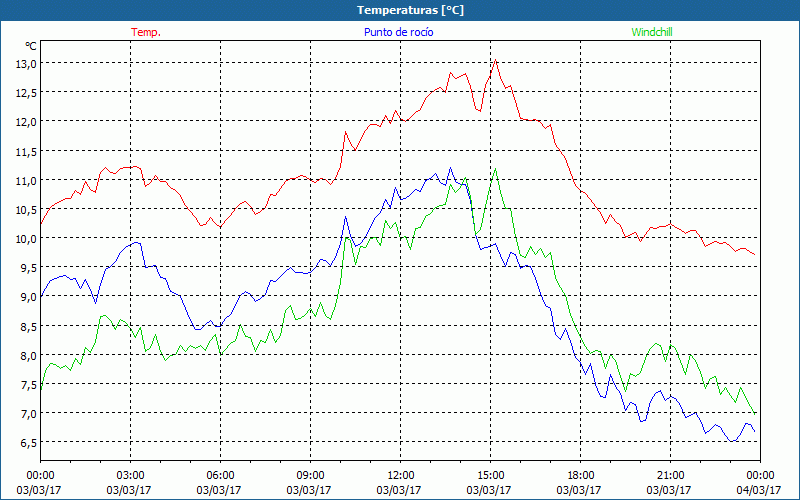800x500 pixels.
Task: Click the 7,0 y-axis value
Action: [29, 414]
